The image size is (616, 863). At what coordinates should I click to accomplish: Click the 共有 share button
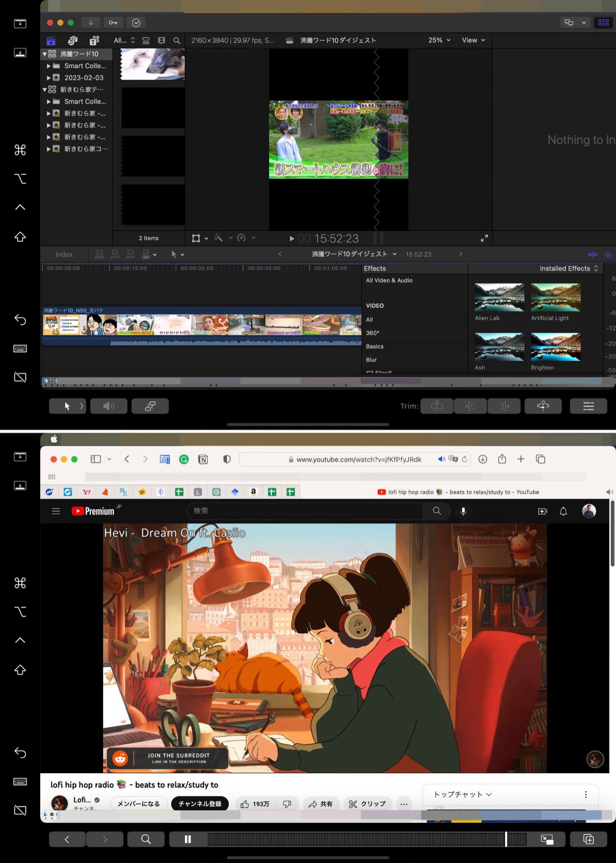pos(320,804)
